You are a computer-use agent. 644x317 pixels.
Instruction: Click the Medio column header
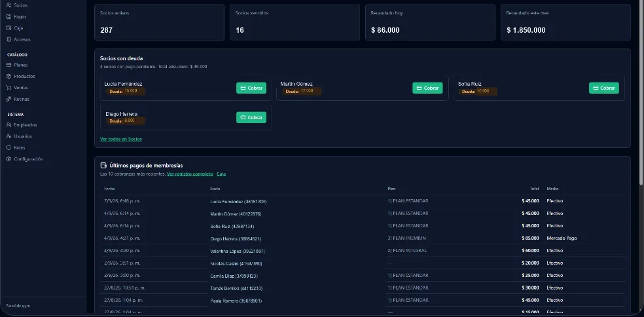pos(552,189)
